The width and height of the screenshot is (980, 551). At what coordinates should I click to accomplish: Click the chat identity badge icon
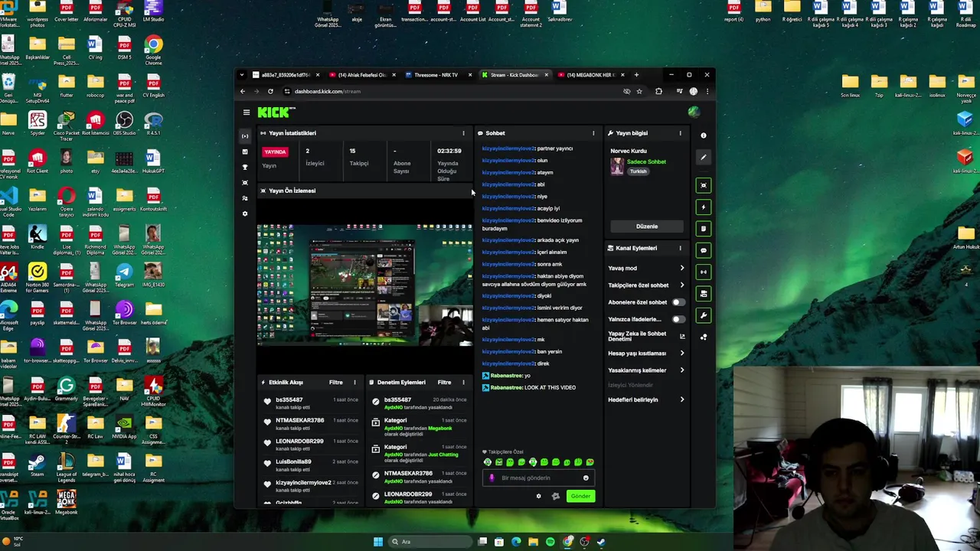pyautogui.click(x=555, y=496)
